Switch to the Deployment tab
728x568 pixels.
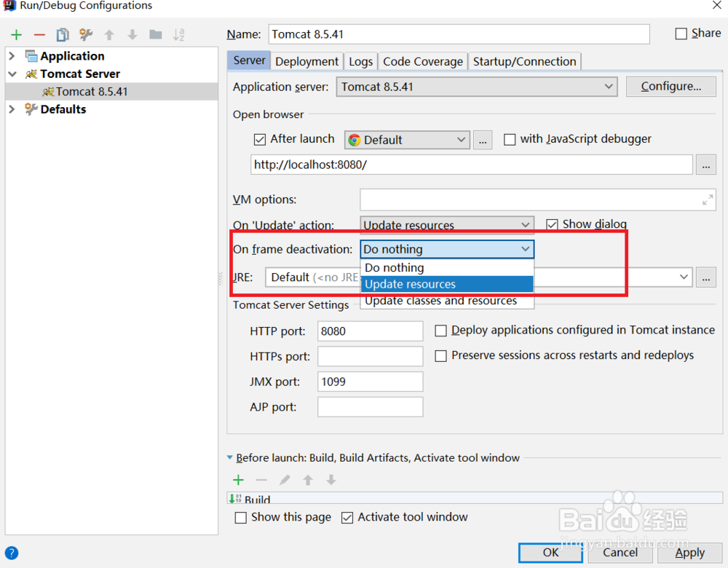point(306,61)
